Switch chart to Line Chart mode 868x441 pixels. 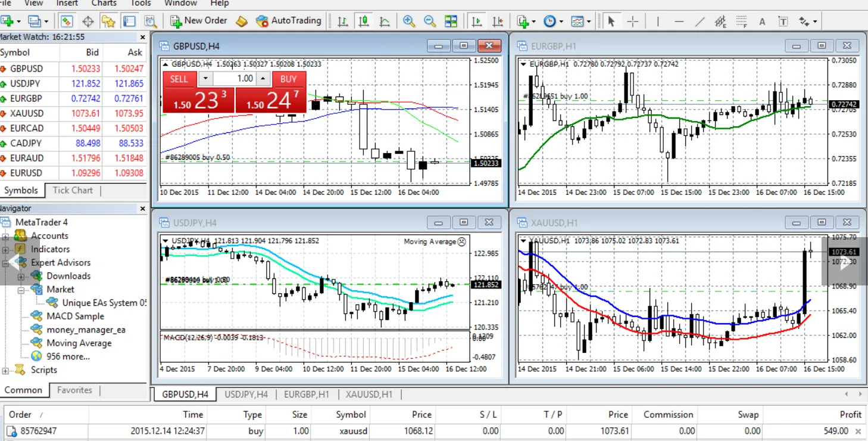click(x=385, y=21)
